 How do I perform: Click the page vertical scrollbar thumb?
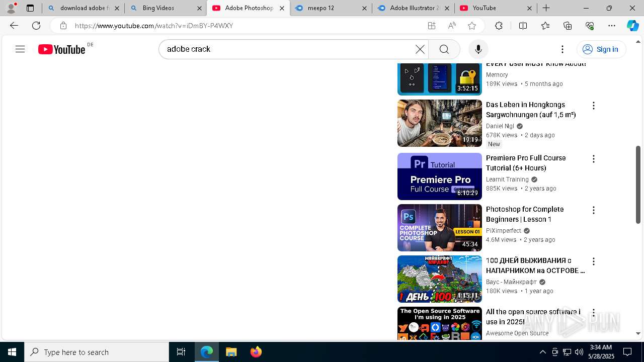[x=638, y=185]
